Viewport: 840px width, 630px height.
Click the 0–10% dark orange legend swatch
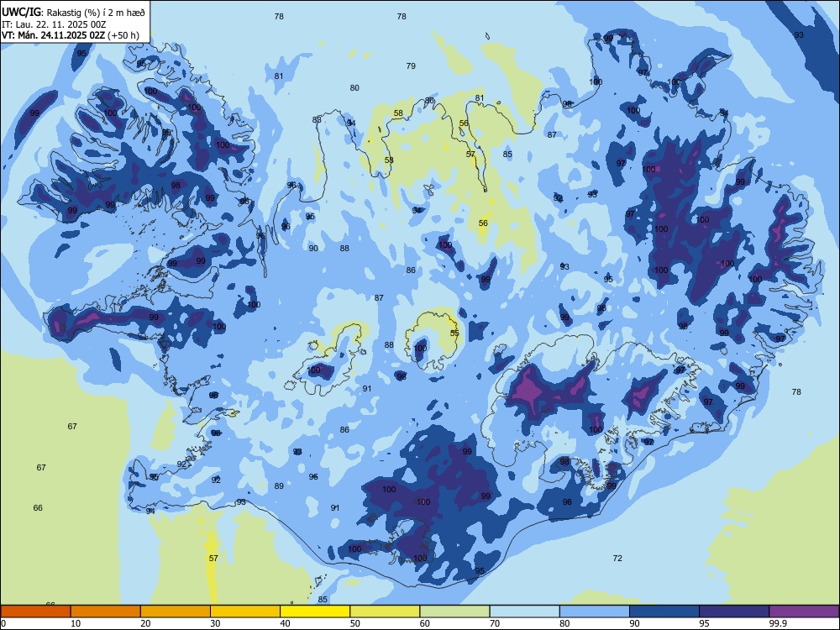click(35, 612)
